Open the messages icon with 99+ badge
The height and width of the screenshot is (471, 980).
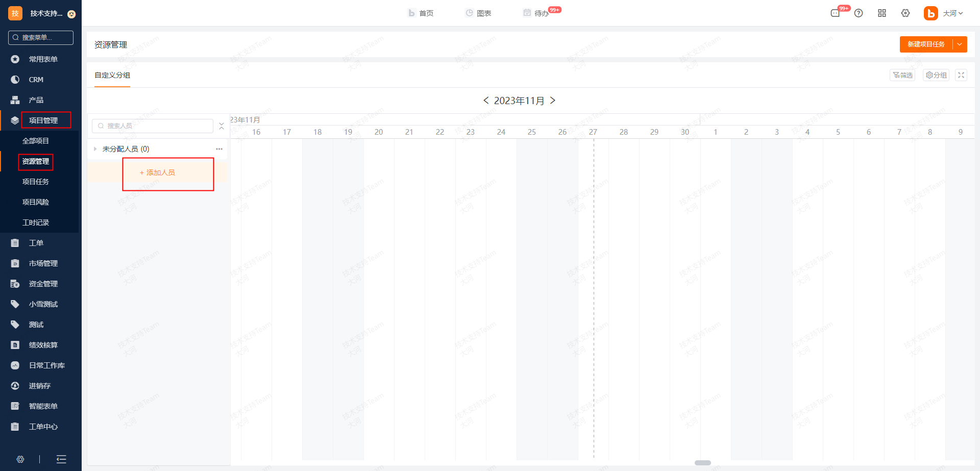[836, 13]
